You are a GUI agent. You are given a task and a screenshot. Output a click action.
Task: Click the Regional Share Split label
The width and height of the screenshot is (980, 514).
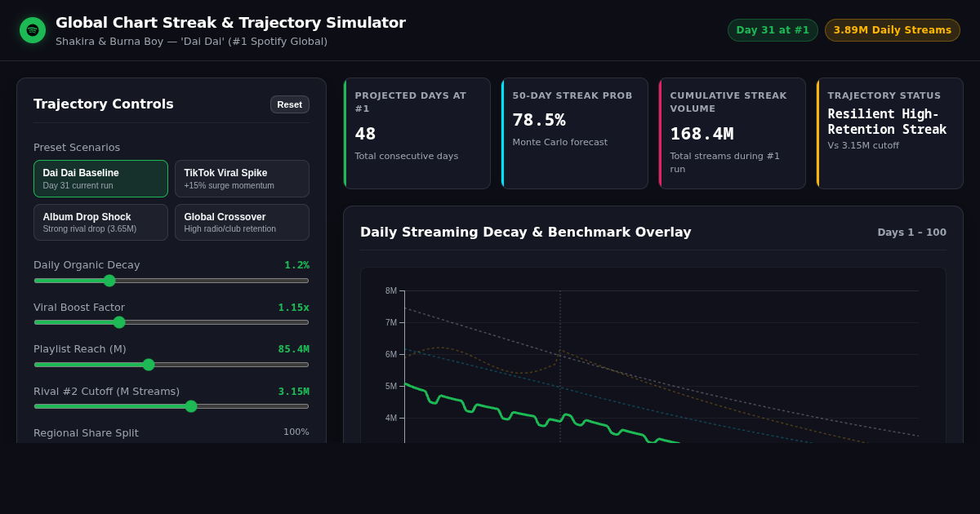[x=86, y=433]
